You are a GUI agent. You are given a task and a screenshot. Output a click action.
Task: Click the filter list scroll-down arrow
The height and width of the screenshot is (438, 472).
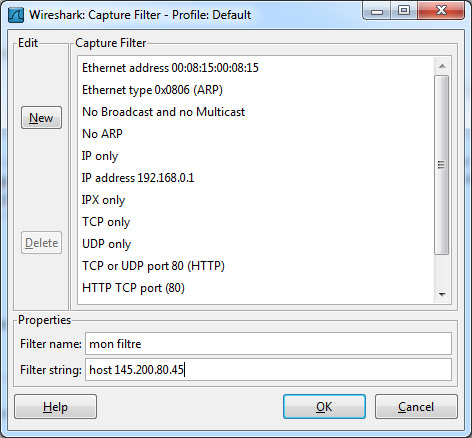(442, 295)
